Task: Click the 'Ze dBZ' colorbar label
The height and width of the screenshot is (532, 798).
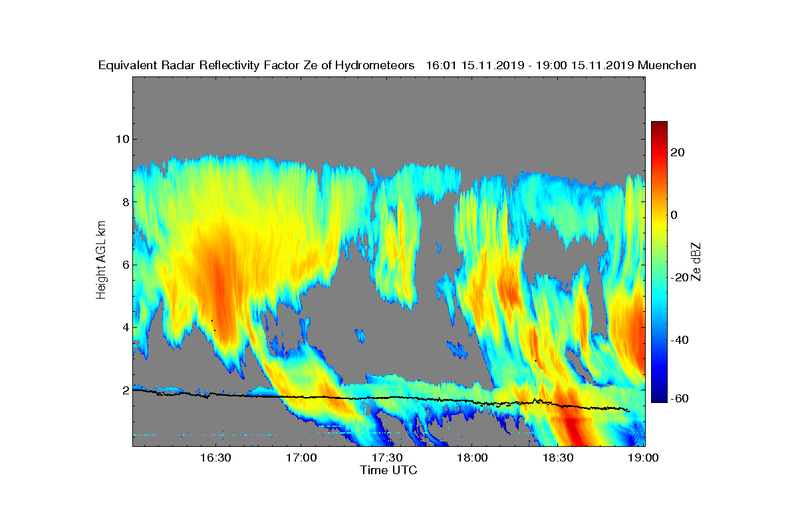Action: coord(696,261)
